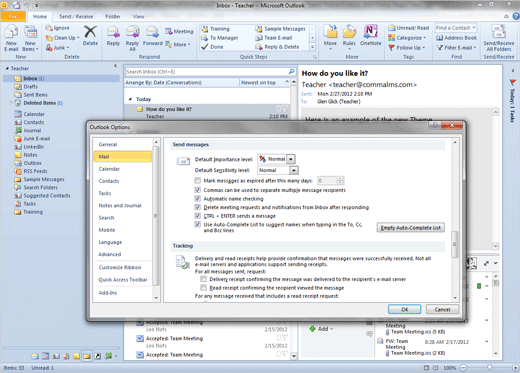Click the Outlook Options content scrollbar thumb
Screen dimensions: 520x373
[x=455, y=244]
